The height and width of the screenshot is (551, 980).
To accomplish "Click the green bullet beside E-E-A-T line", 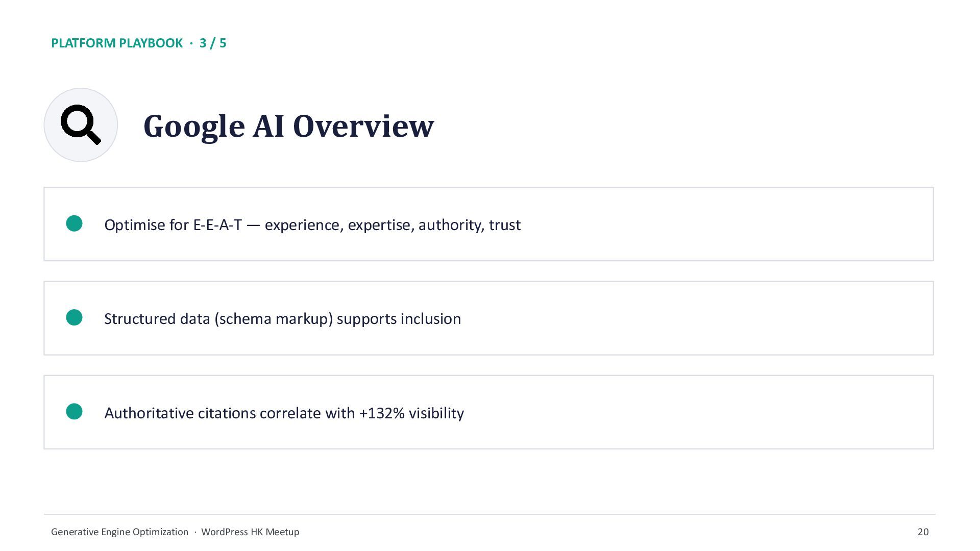I will pyautogui.click(x=75, y=223).
